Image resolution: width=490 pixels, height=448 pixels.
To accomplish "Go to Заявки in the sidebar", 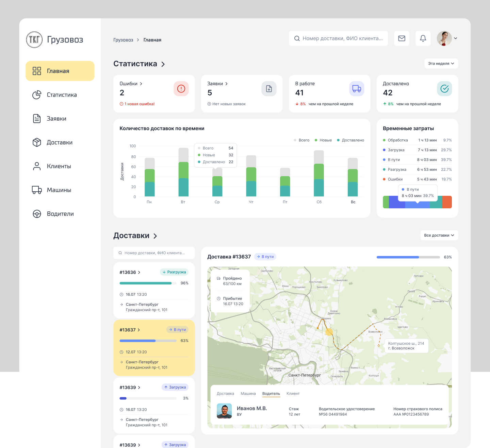I will [x=60, y=119].
